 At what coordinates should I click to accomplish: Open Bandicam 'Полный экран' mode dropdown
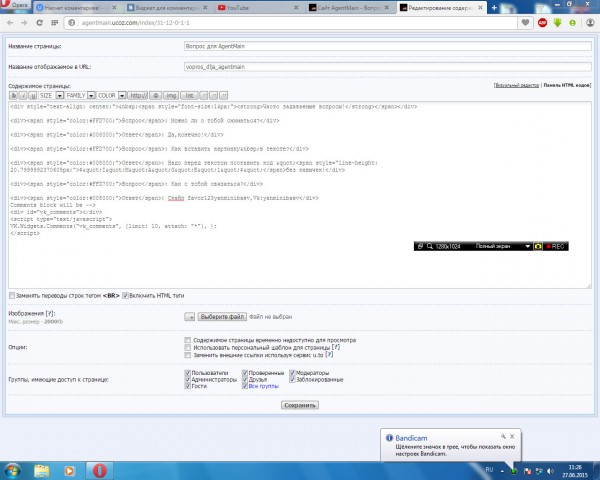527,246
